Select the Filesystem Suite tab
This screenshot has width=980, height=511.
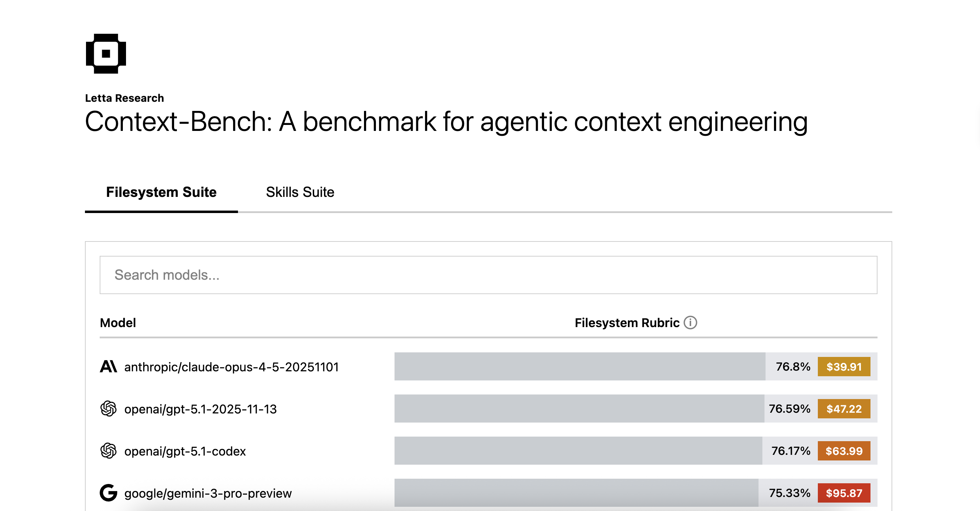(161, 192)
